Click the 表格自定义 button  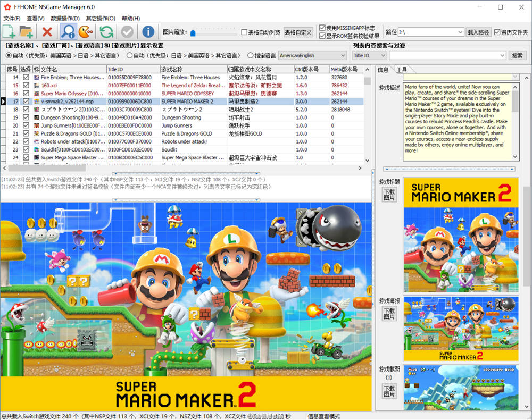point(298,32)
